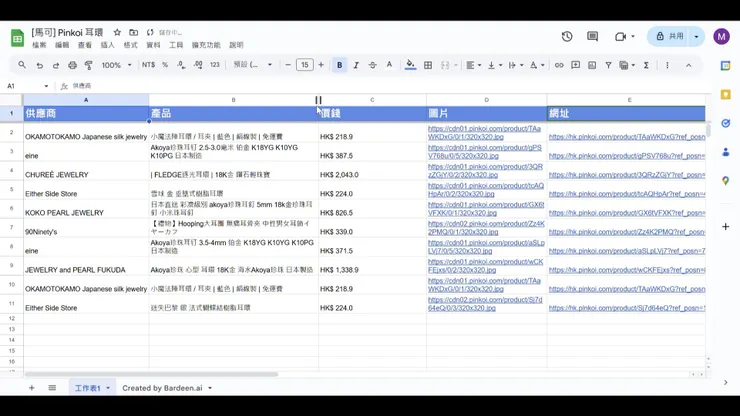Viewport: 740px width, 416px height.
Task: Format as percent
Action: pyautogui.click(x=165, y=65)
